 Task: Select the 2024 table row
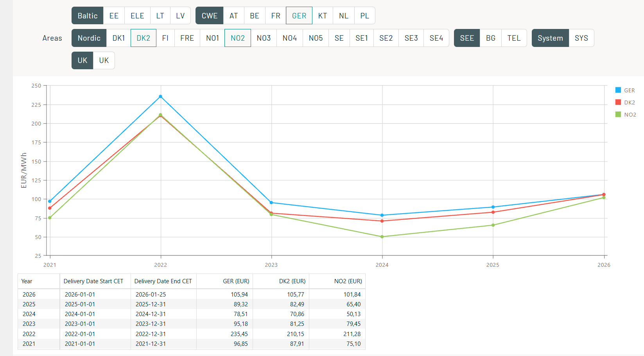[x=192, y=314]
